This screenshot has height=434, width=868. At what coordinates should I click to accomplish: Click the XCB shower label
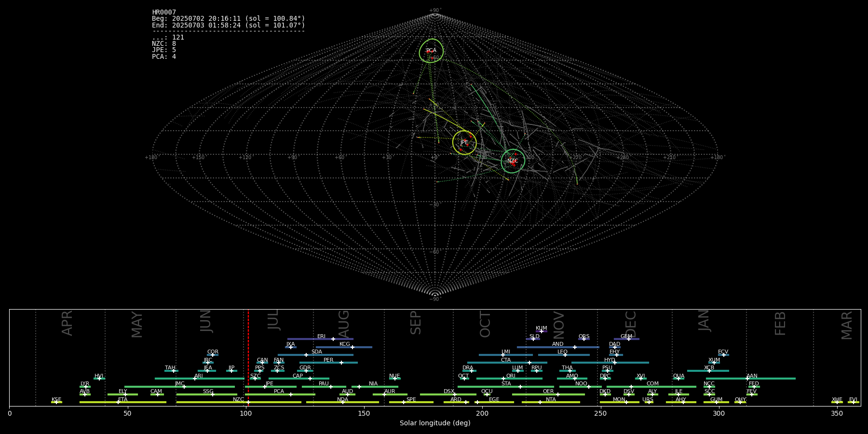click(x=709, y=368)
